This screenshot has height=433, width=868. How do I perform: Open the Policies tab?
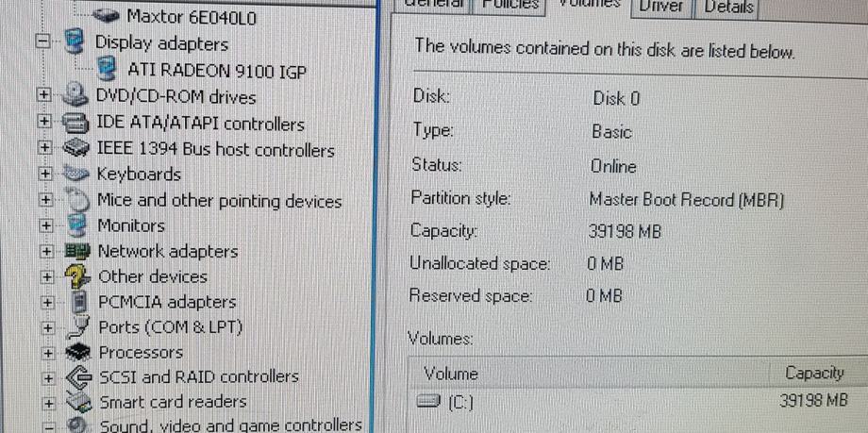click(509, 6)
